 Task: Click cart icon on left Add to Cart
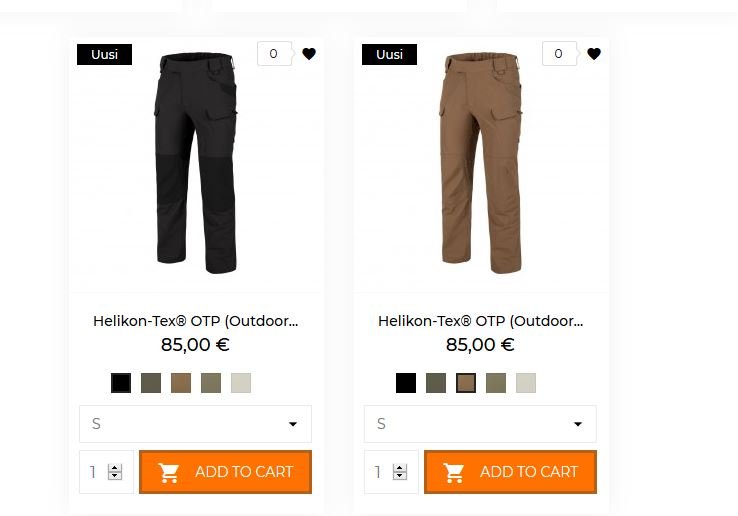point(168,472)
